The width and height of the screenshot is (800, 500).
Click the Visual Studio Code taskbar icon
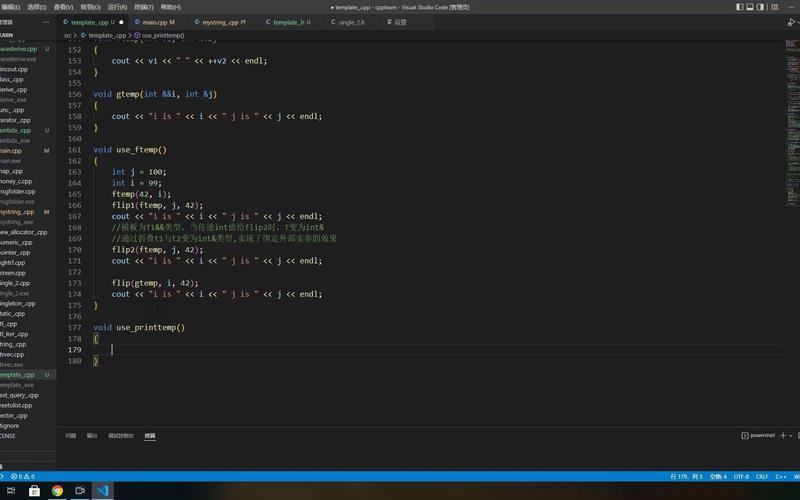click(x=103, y=491)
